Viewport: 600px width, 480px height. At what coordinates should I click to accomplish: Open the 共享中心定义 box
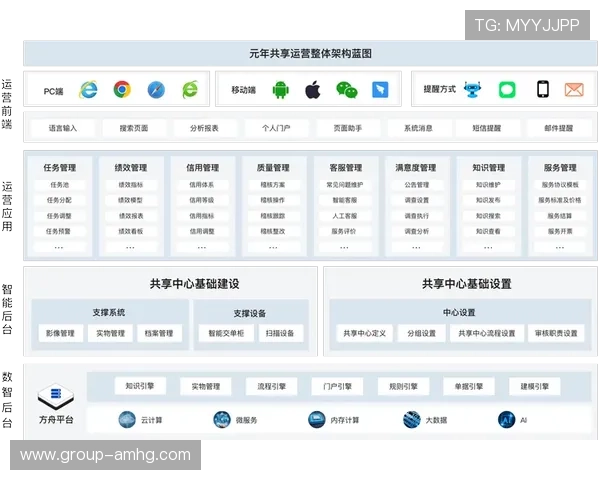pos(364,333)
